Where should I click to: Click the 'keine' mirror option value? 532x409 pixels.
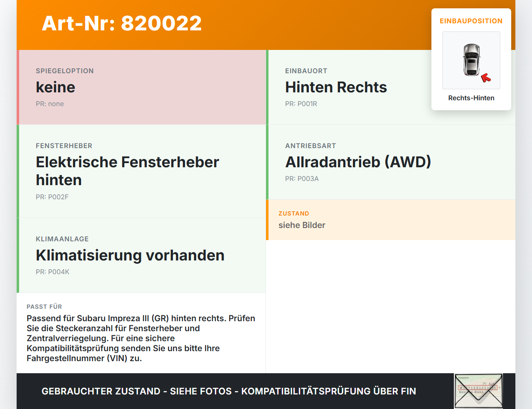click(56, 87)
